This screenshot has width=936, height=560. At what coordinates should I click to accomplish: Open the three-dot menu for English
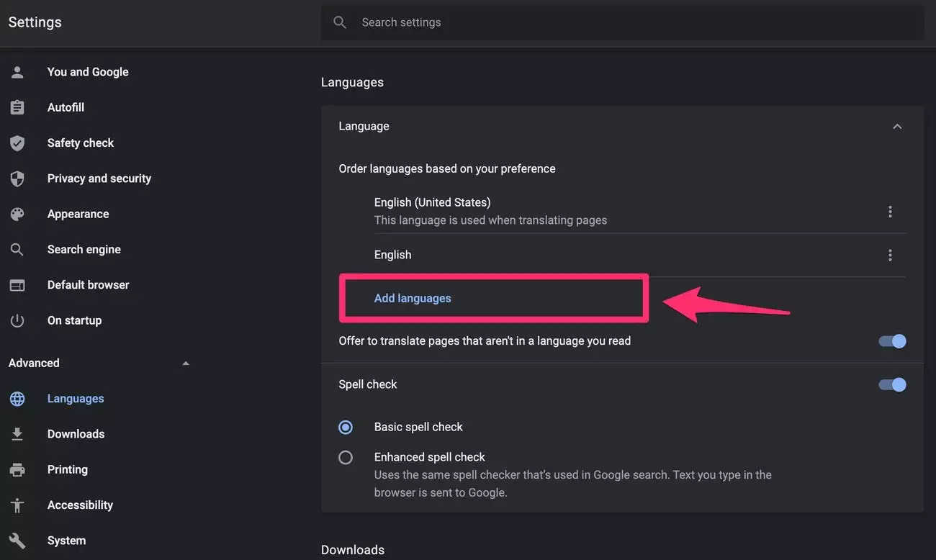point(890,256)
